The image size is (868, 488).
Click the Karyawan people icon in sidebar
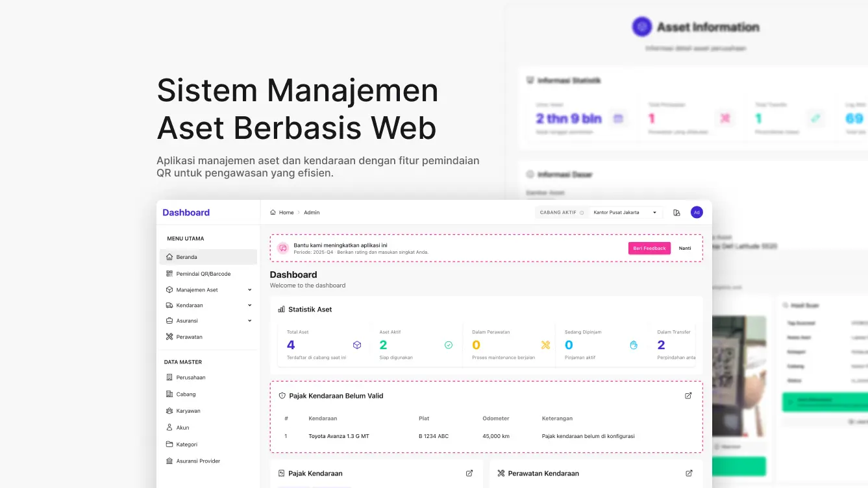[x=169, y=411]
